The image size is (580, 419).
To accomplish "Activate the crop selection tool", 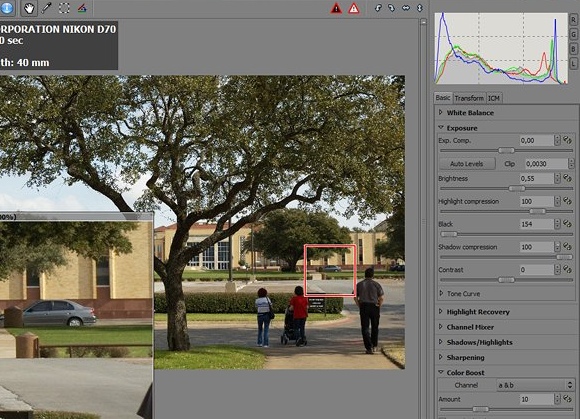I will point(64,8).
